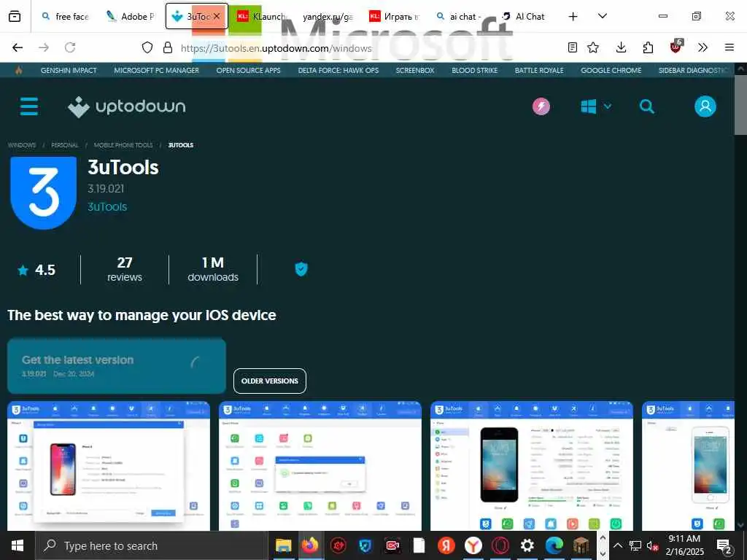Open BATTLE ROYALE in top bar

coord(539,71)
